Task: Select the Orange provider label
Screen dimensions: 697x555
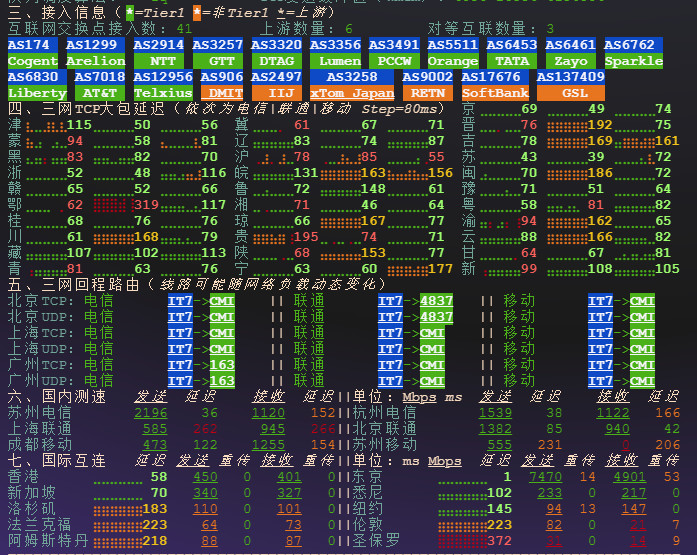Action: (453, 61)
